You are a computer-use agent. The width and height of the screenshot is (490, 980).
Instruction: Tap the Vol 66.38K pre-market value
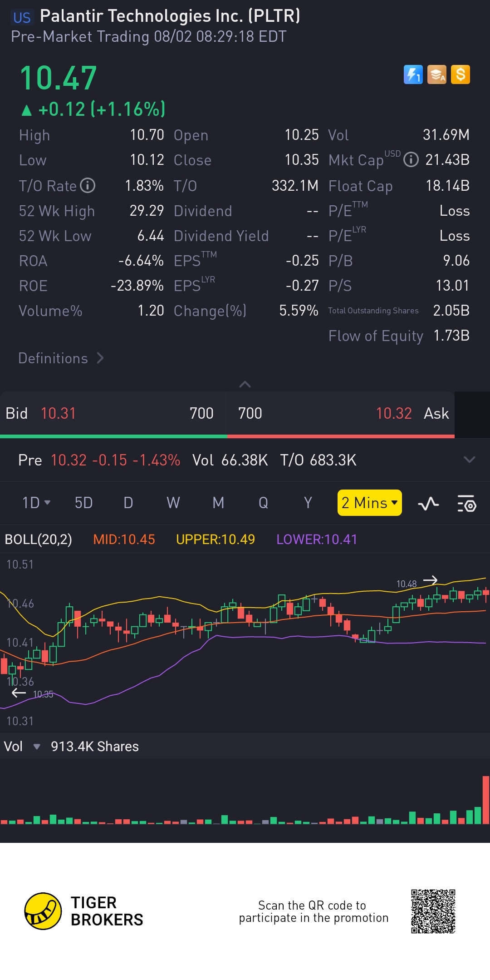(x=230, y=460)
